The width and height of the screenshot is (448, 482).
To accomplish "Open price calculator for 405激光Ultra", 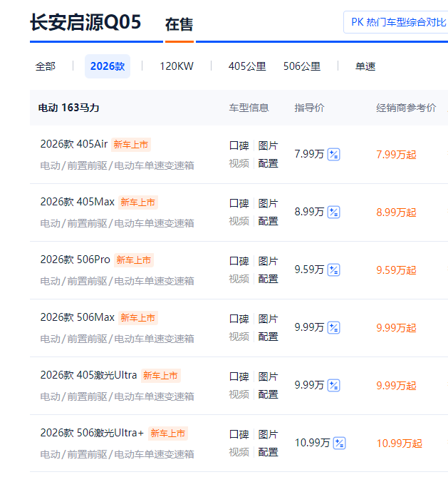I will [333, 385].
